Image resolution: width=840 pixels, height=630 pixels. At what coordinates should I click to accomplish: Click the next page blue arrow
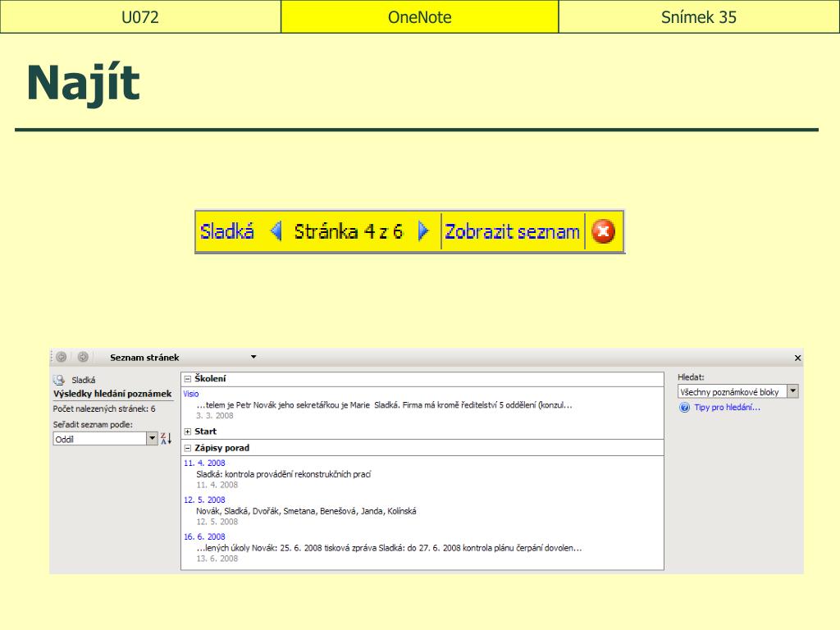pos(423,231)
